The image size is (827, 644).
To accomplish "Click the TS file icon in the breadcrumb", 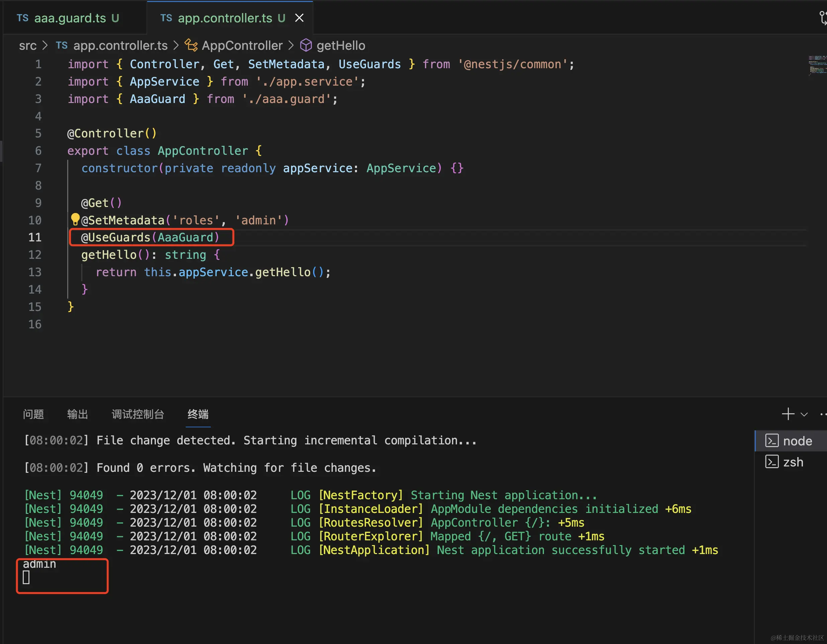I will click(61, 45).
